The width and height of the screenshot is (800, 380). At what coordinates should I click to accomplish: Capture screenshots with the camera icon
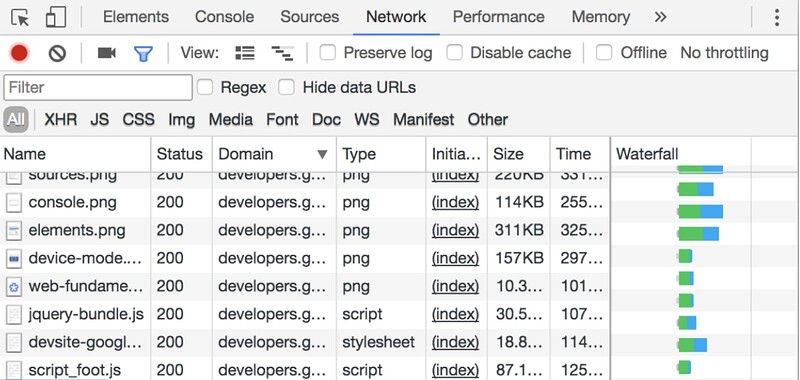[107, 53]
